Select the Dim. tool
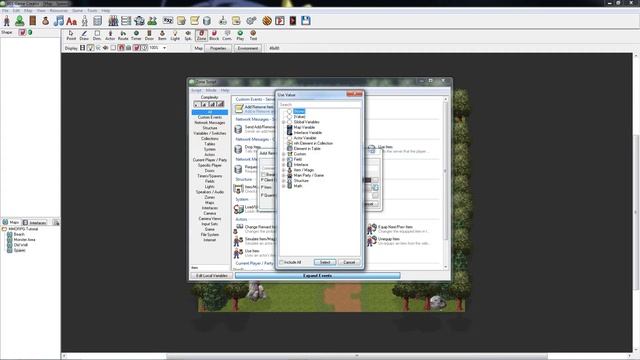 [97, 35]
